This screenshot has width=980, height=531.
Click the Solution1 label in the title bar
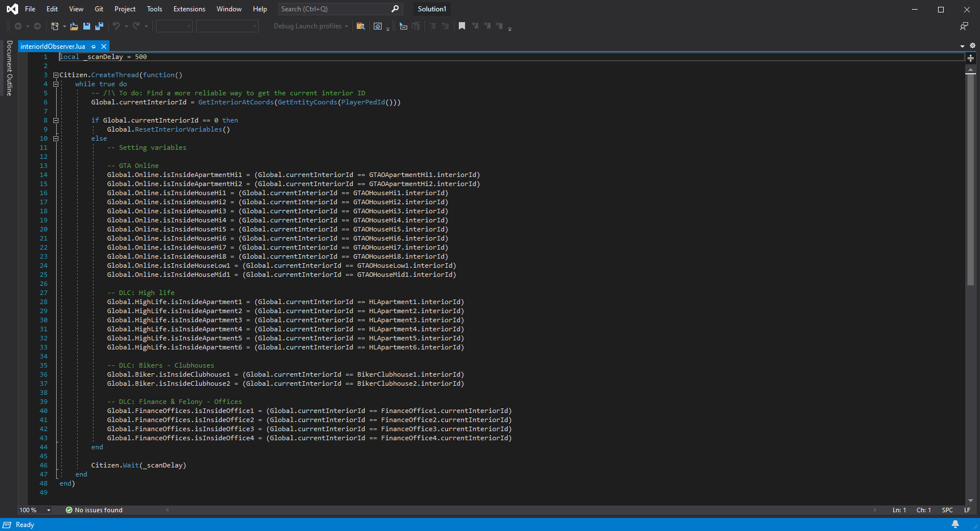[x=432, y=9]
